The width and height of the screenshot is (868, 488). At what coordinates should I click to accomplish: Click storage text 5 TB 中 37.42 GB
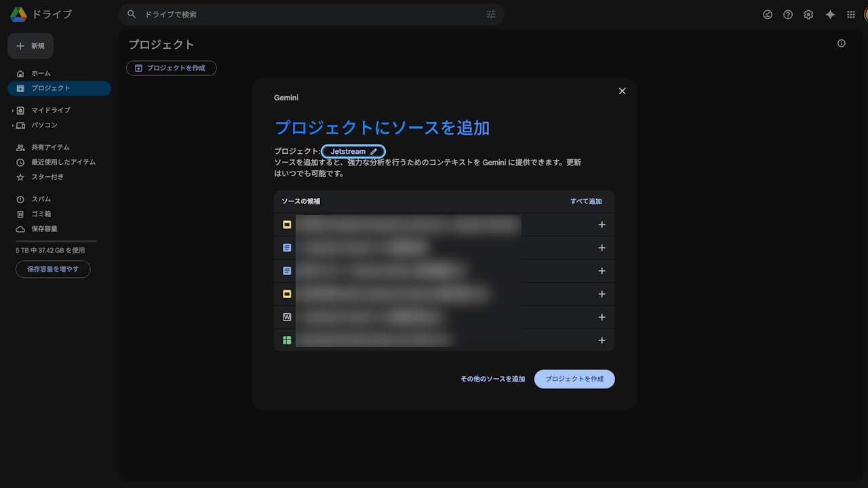(x=50, y=250)
